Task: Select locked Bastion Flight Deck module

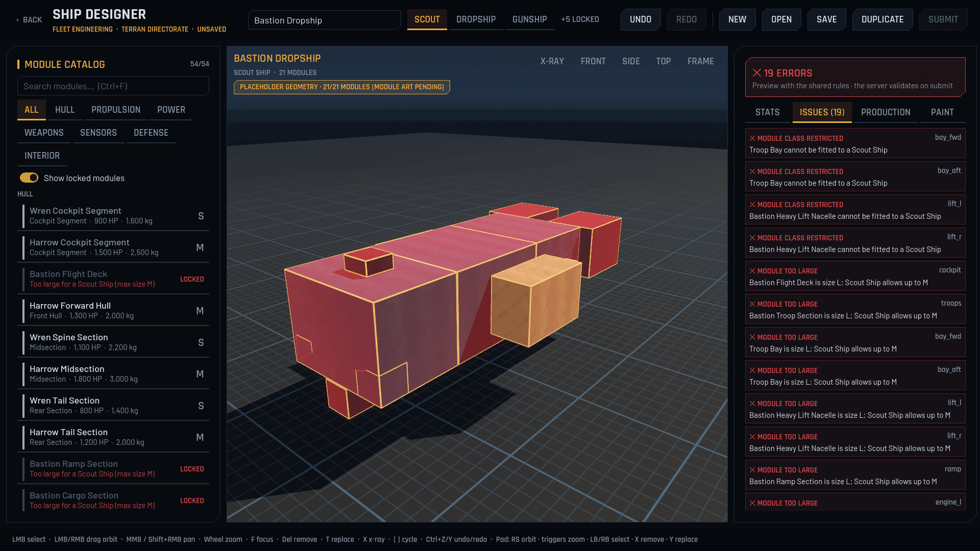Action: click(113, 279)
